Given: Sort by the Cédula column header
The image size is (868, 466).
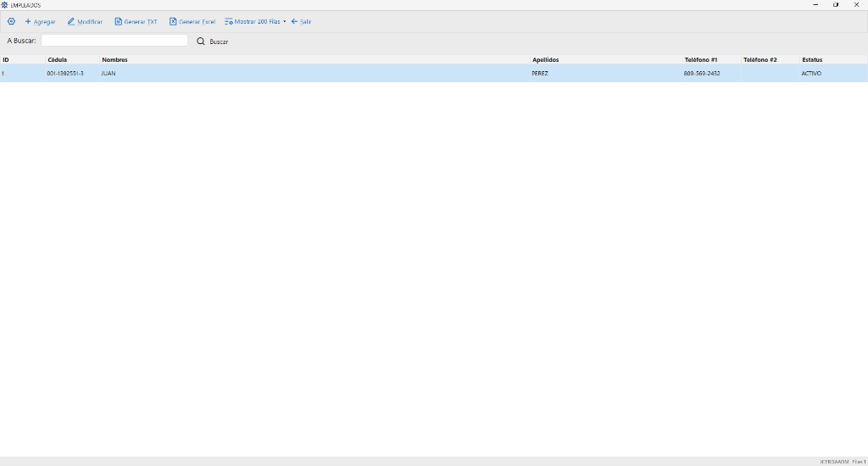Looking at the screenshot, I should click(73, 60).
